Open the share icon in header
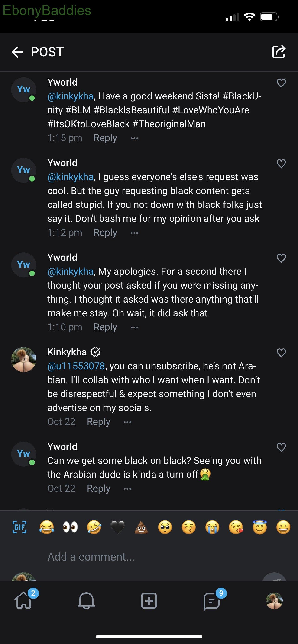 tap(279, 52)
